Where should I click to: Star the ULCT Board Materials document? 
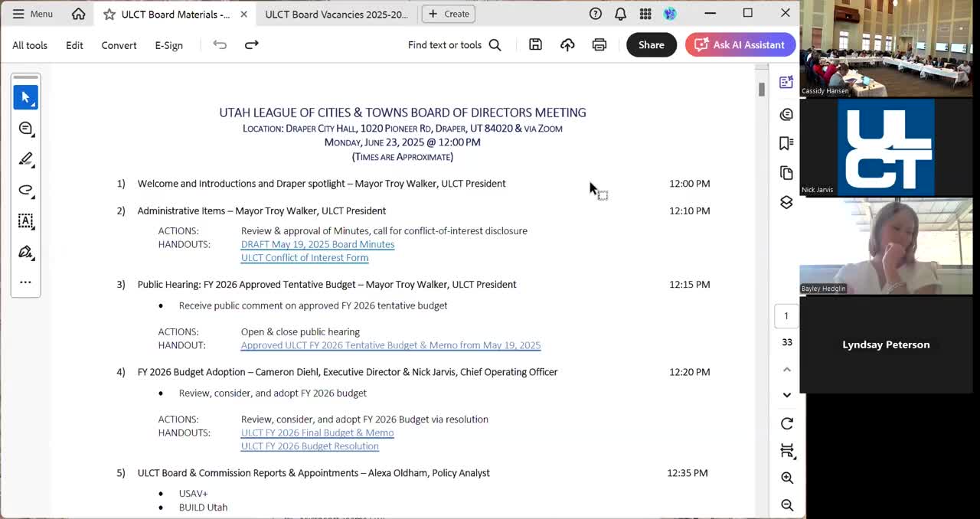[109, 14]
